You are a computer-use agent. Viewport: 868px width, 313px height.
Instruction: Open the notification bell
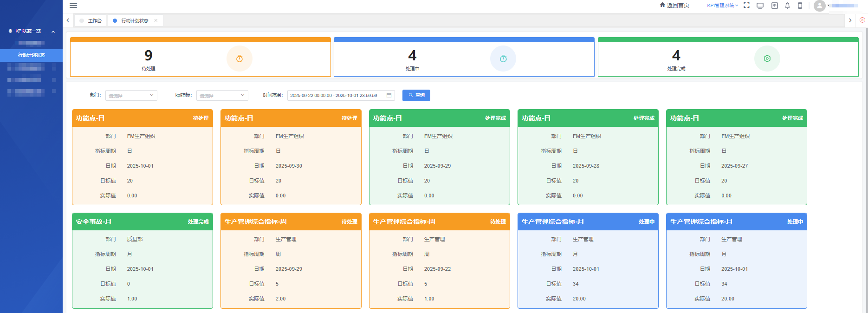pos(787,6)
